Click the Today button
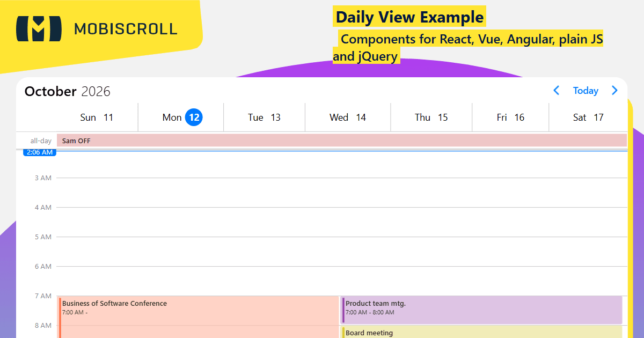The image size is (644, 338). click(x=586, y=91)
